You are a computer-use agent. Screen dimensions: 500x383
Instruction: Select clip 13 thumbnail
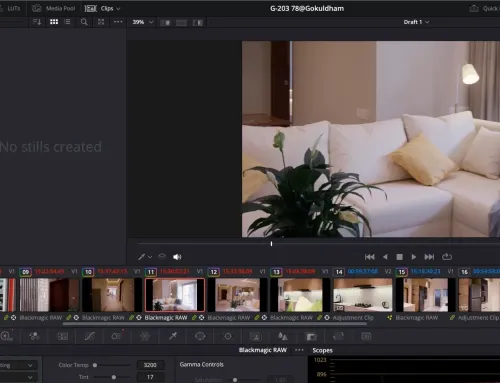tap(300, 295)
